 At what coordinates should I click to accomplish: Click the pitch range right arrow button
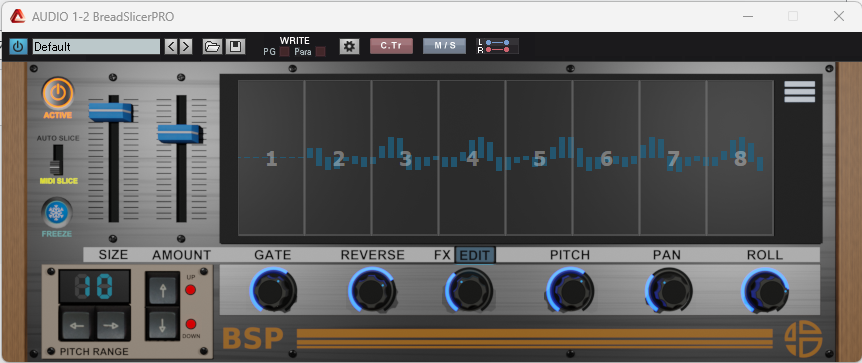click(112, 326)
